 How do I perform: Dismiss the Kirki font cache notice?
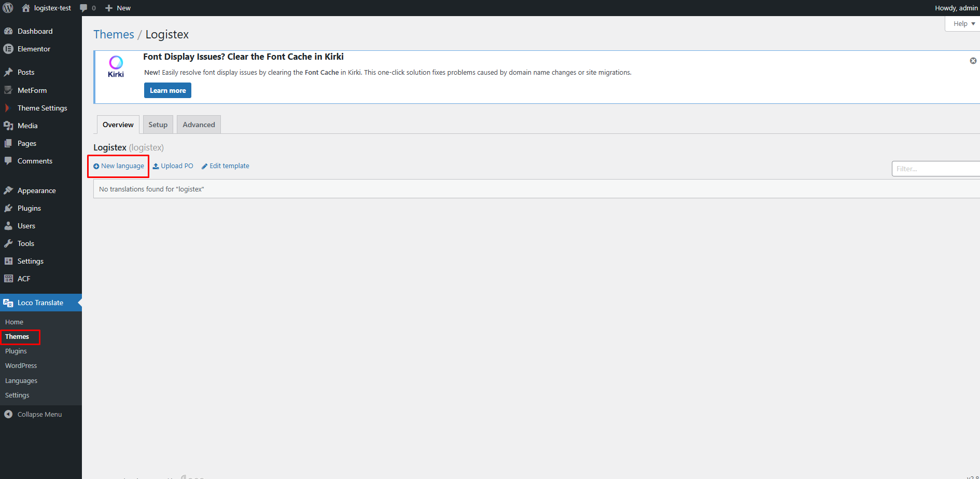point(973,61)
